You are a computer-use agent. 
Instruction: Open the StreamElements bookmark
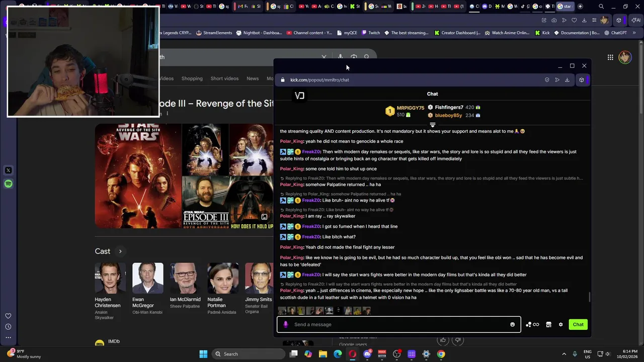[214, 33]
